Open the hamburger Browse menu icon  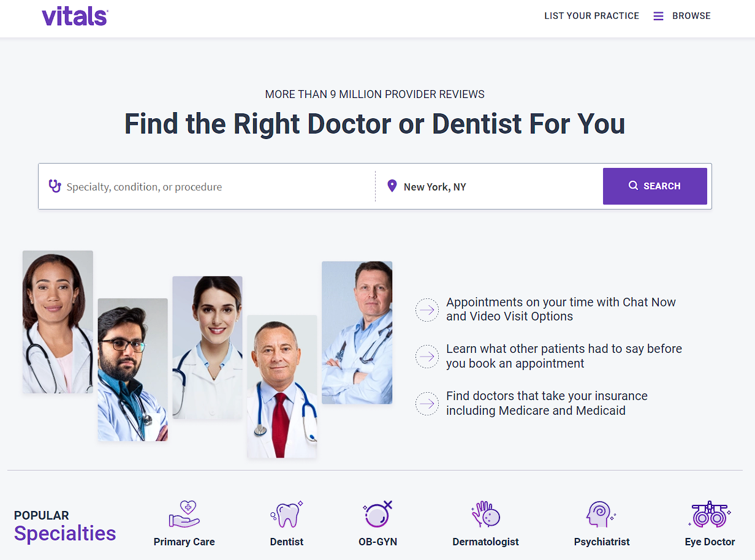(x=658, y=16)
